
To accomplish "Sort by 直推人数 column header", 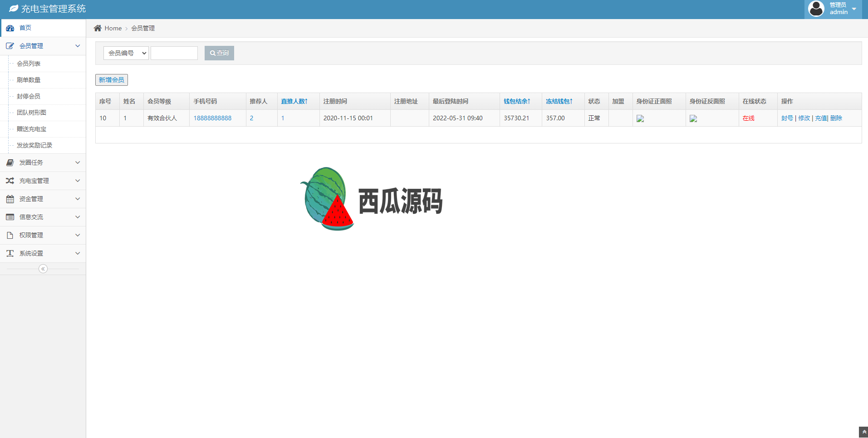I will [294, 101].
